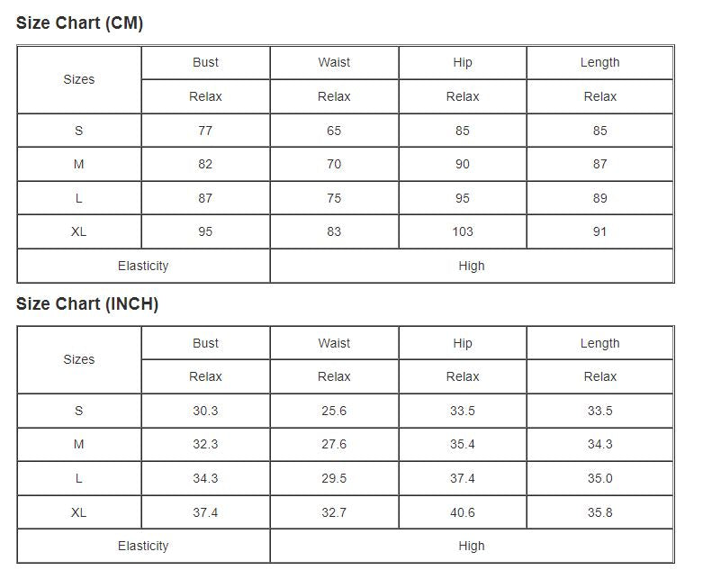Click size S bust value 77
The height and width of the screenshot is (588, 703).
tap(205, 131)
